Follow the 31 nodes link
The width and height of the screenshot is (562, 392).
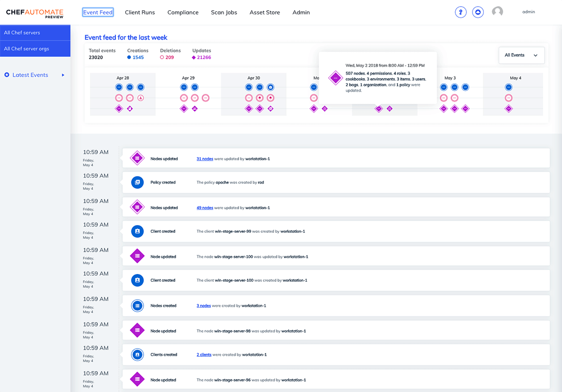204,159
